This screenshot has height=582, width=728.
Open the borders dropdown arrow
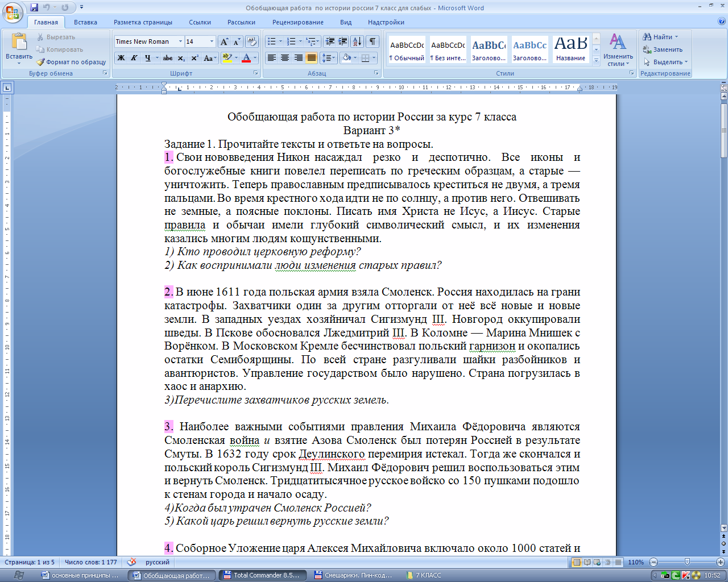374,58
